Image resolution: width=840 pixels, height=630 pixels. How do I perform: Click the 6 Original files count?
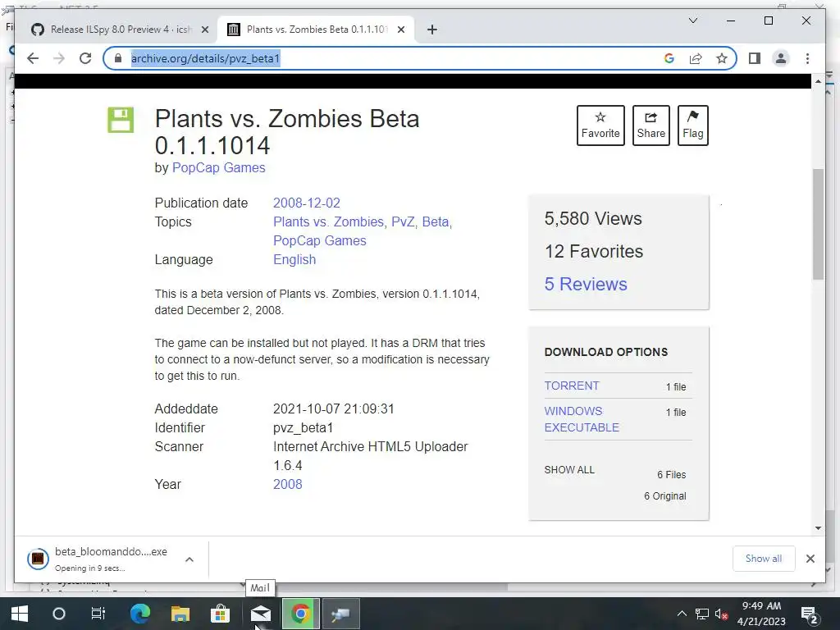(664, 496)
